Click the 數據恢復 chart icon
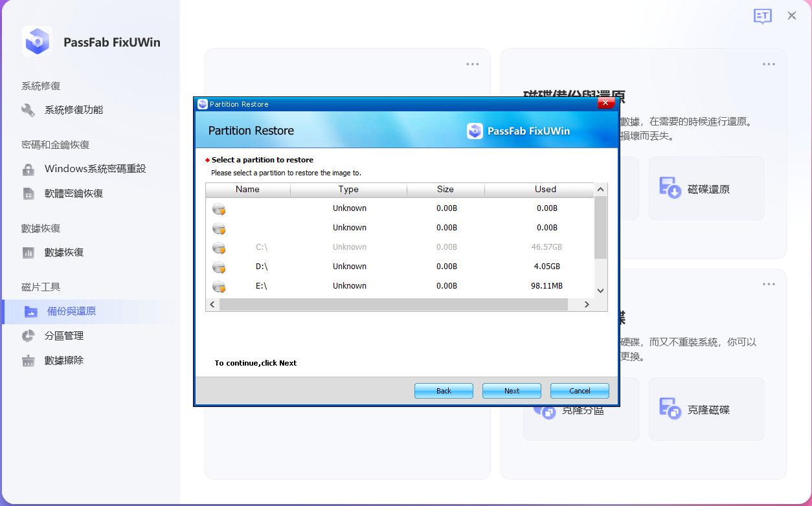This screenshot has width=812, height=506. pos(28,252)
